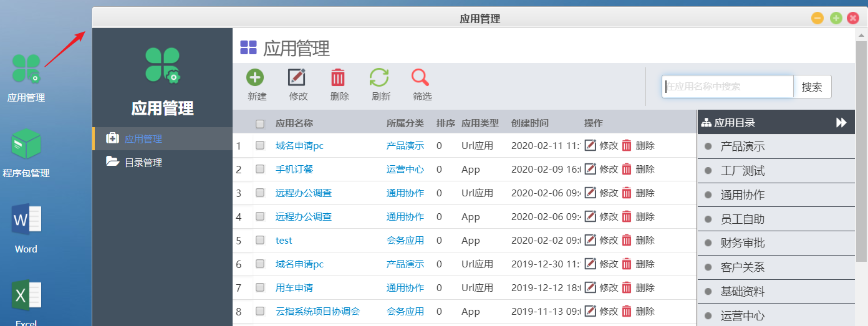Click the 刷新 (Refresh) toolbar icon

pyautogui.click(x=379, y=78)
